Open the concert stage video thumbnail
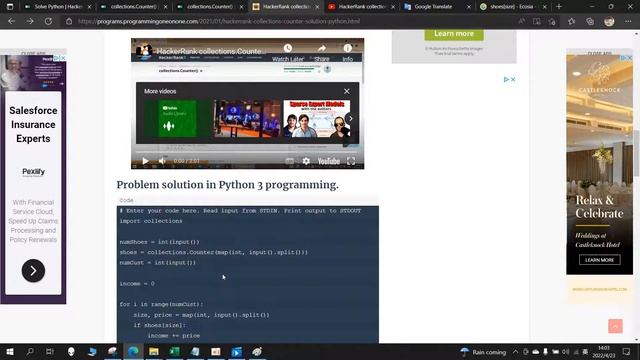Screen dimensions: 640x360 click(247, 118)
